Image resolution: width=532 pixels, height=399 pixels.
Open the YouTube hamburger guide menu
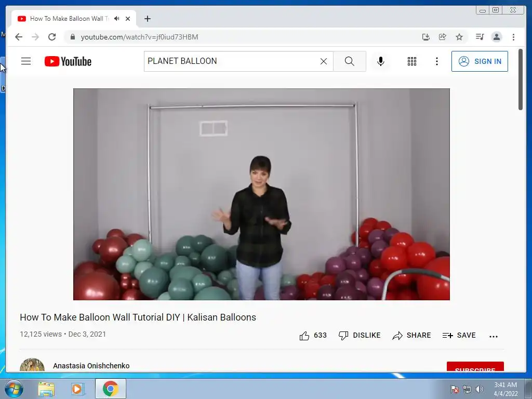coord(26,61)
